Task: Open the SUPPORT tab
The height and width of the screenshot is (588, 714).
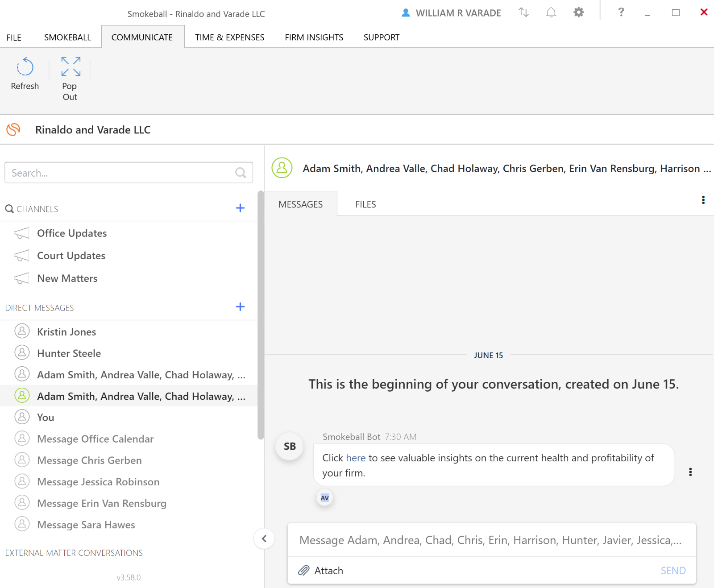Action: [382, 37]
